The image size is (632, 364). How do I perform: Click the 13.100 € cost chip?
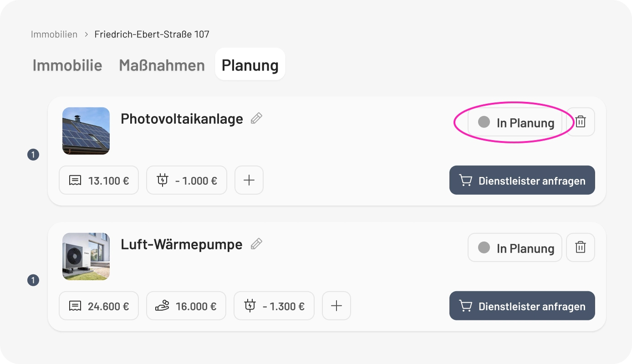click(99, 180)
